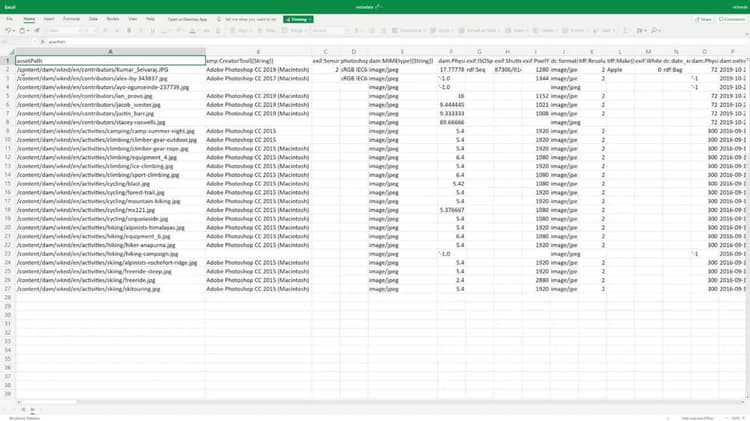Toggle Bold formatting icon
750x421 pixels.
coord(129,31)
